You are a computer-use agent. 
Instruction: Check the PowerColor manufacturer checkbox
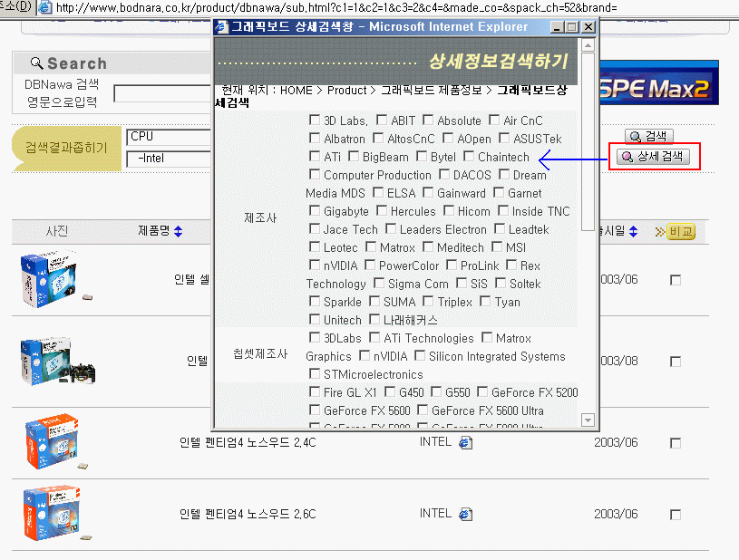click(370, 265)
